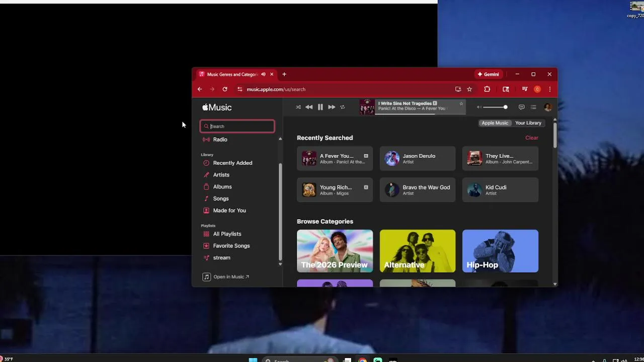644x362 pixels.
Task: Open Chrome extensions puzzle icon
Action: click(487, 89)
